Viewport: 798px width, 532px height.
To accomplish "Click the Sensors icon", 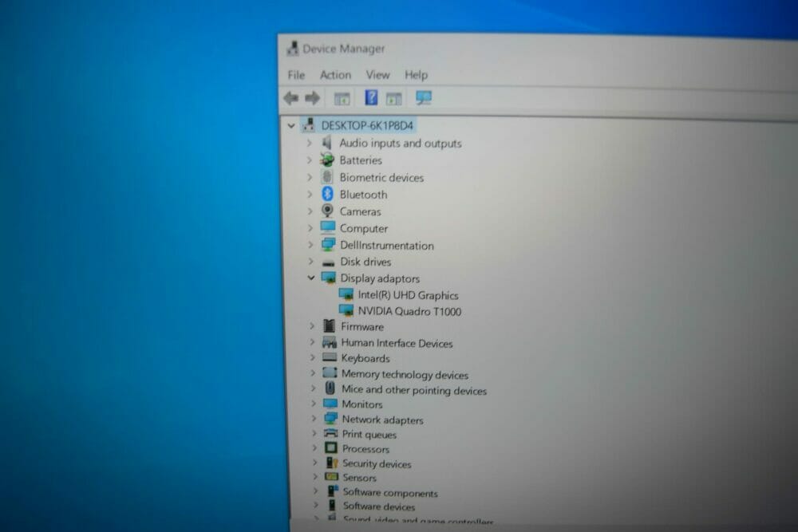I will pyautogui.click(x=332, y=477).
